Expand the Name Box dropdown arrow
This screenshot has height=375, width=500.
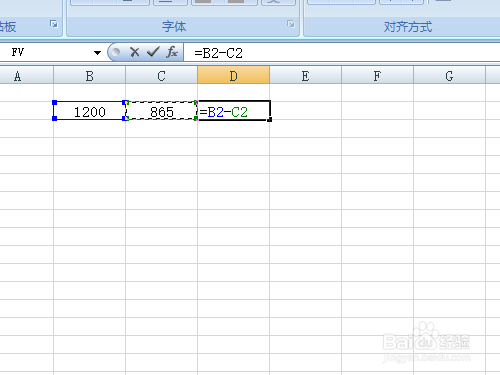[x=97, y=53]
